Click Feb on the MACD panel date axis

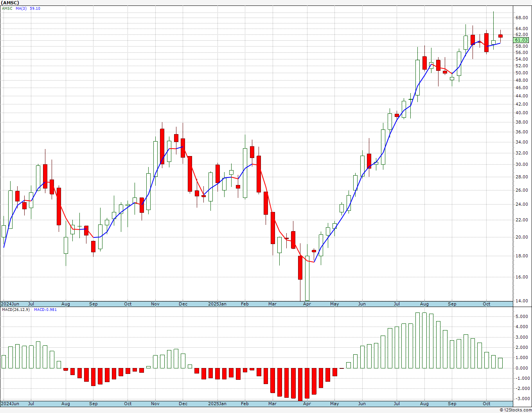coord(245,404)
